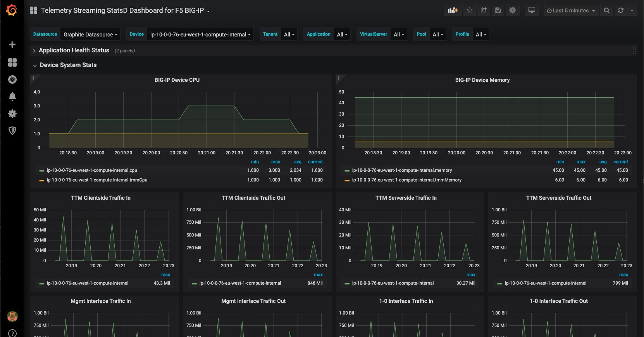Toggle the compute-internal.memory legend series
644x337 pixels.
[402, 170]
